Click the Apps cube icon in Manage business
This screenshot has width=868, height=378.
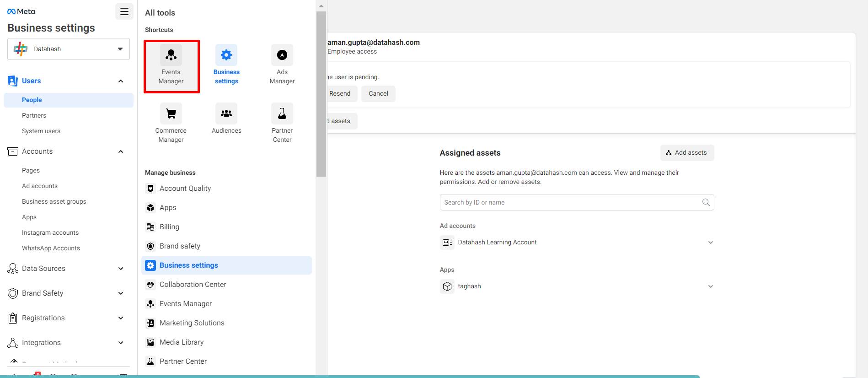[150, 208]
